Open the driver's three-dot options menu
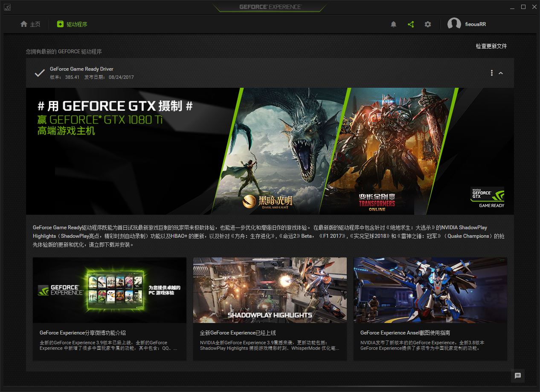540x392 pixels. [492, 73]
